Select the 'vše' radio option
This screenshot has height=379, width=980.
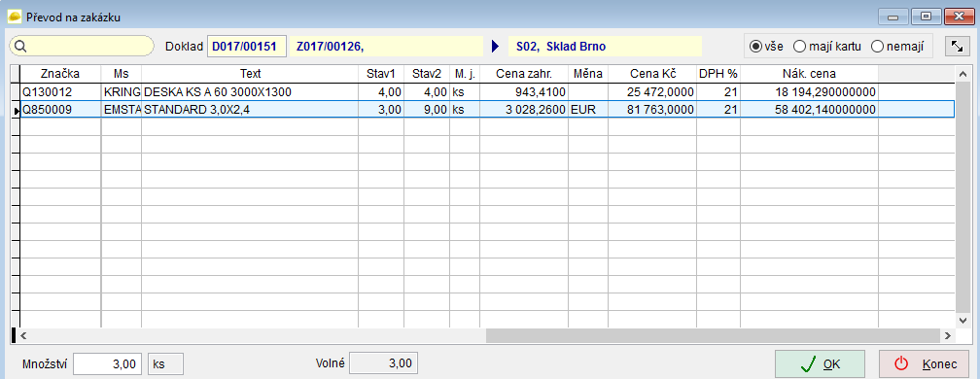(x=766, y=47)
